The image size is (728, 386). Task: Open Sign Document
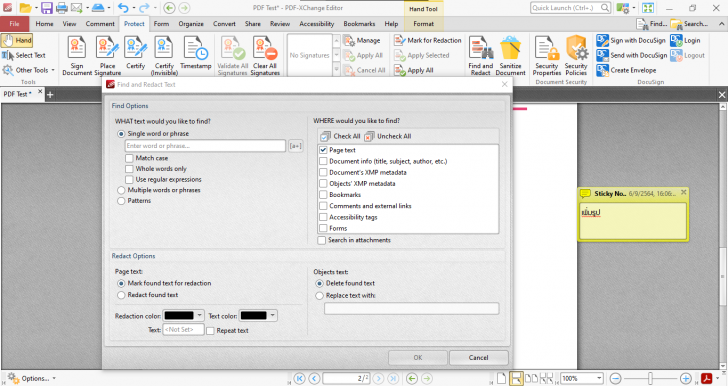(77, 55)
